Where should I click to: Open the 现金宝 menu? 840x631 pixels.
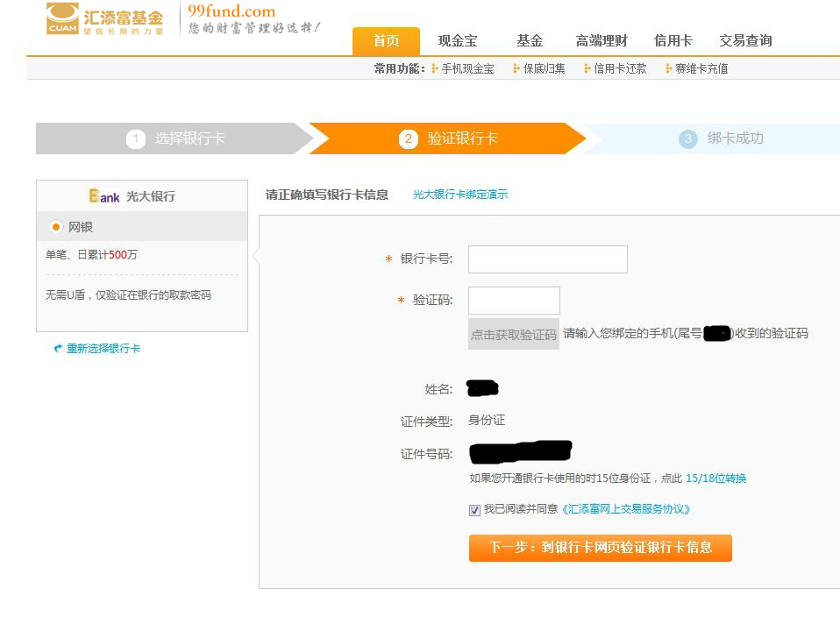pyautogui.click(x=458, y=41)
